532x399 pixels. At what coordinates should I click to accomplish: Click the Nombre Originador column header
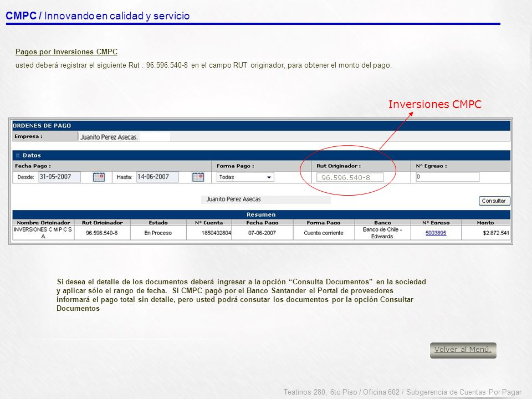(x=43, y=223)
